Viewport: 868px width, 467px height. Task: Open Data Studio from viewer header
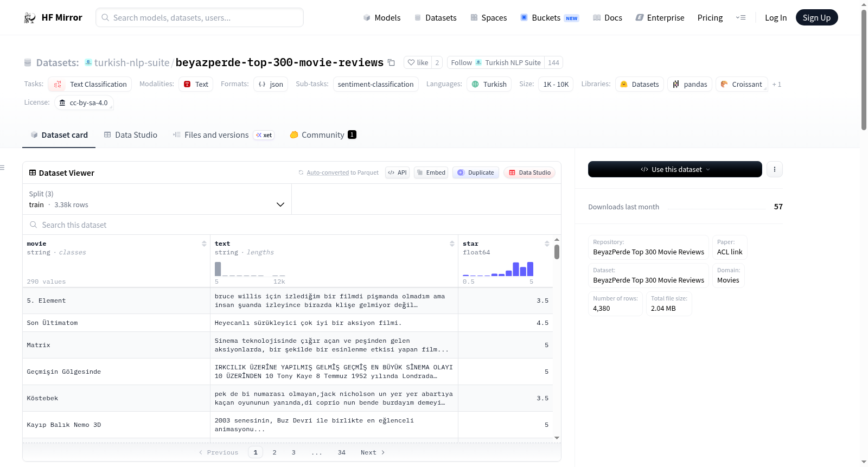click(x=529, y=172)
